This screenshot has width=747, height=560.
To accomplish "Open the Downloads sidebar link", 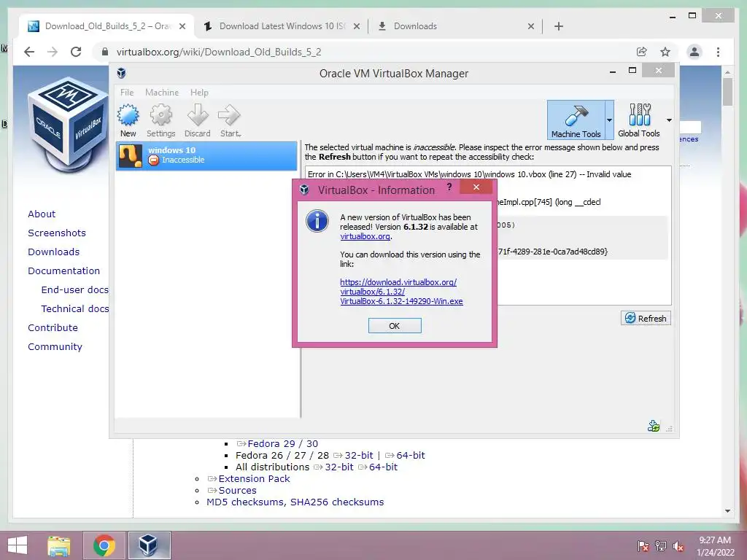I will pyautogui.click(x=53, y=252).
